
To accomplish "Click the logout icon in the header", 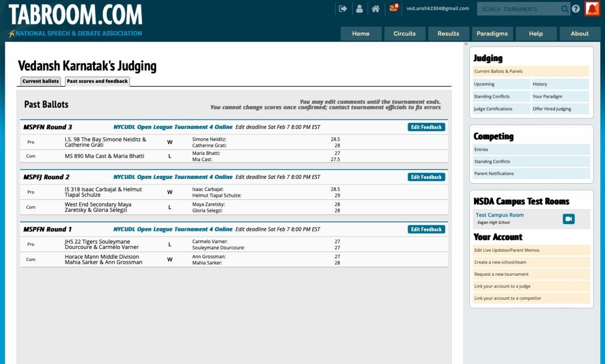I will [343, 8].
